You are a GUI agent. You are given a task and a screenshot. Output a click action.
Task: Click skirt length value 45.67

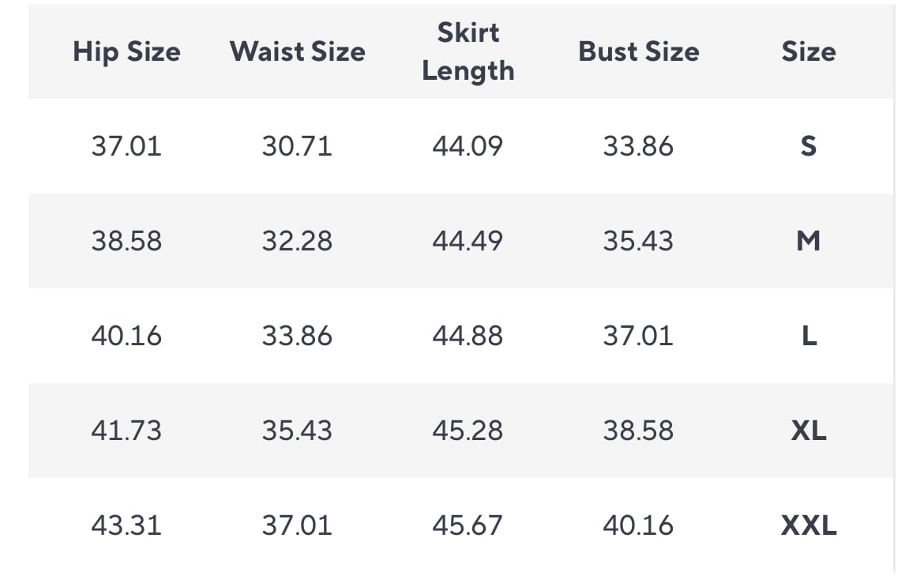click(468, 525)
